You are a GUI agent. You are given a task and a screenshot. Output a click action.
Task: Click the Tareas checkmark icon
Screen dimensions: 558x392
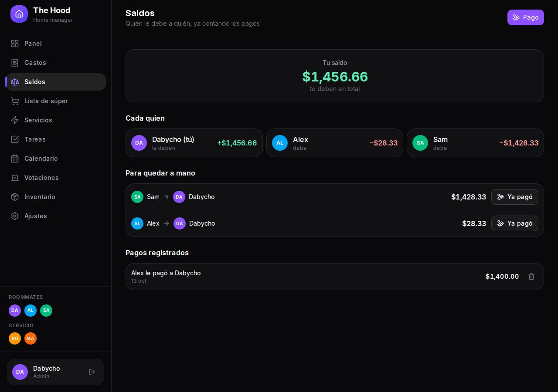coord(15,139)
